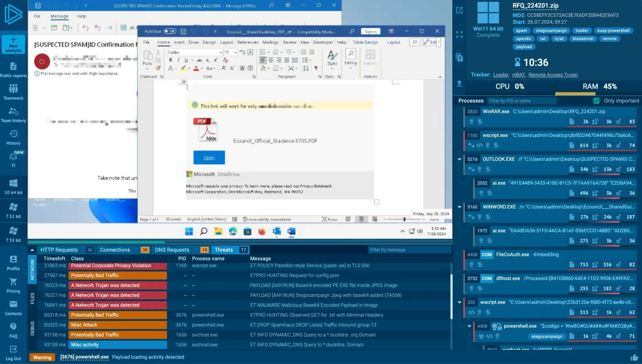642x364 pixels.
Task: Click the Bold formatting icon in Word
Action: [x=171, y=60]
